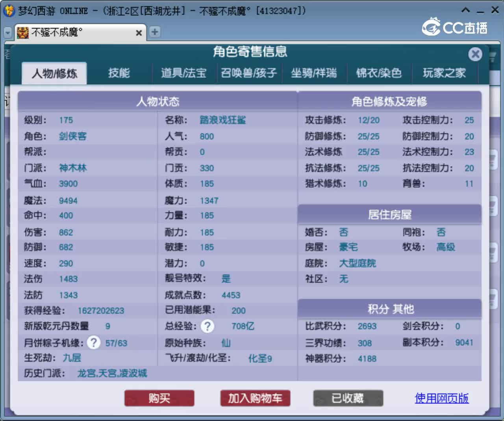This screenshot has height=421, width=504.
Task: Click the 57/63 月饼粽子 value
Action: (116, 343)
